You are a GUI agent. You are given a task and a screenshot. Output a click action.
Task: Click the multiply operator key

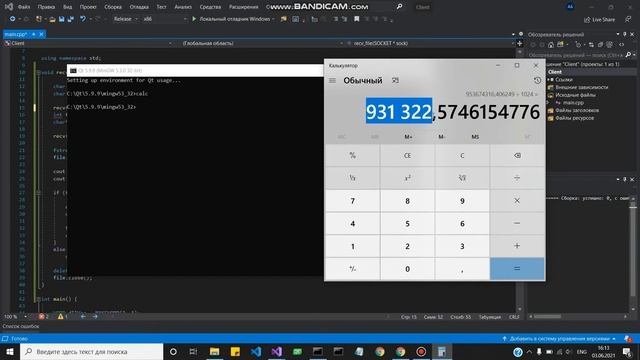click(x=517, y=201)
